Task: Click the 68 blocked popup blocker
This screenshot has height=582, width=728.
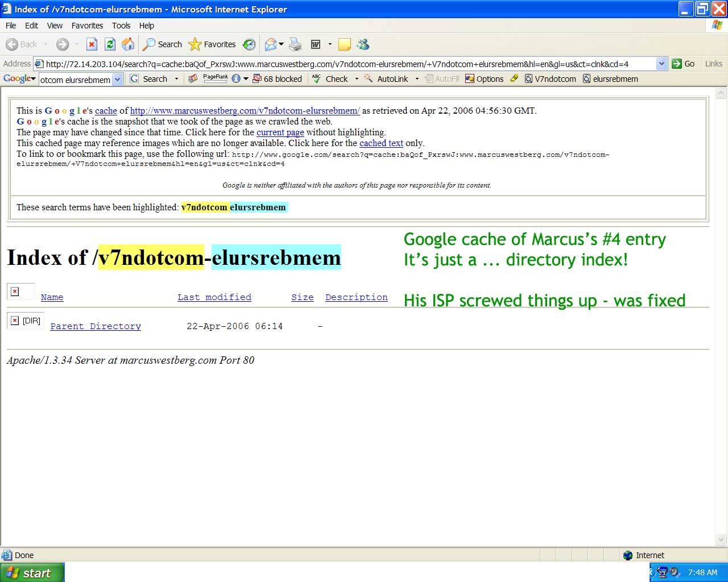Action: click(278, 79)
